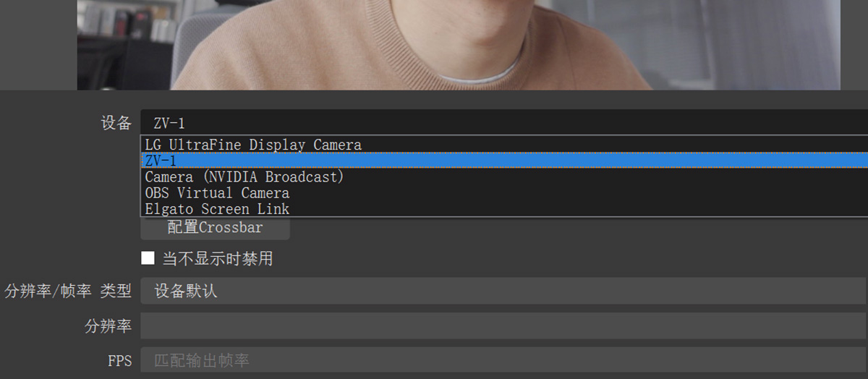The height and width of the screenshot is (379, 868).
Task: Click the dark margin left of preview
Action: coord(38,45)
